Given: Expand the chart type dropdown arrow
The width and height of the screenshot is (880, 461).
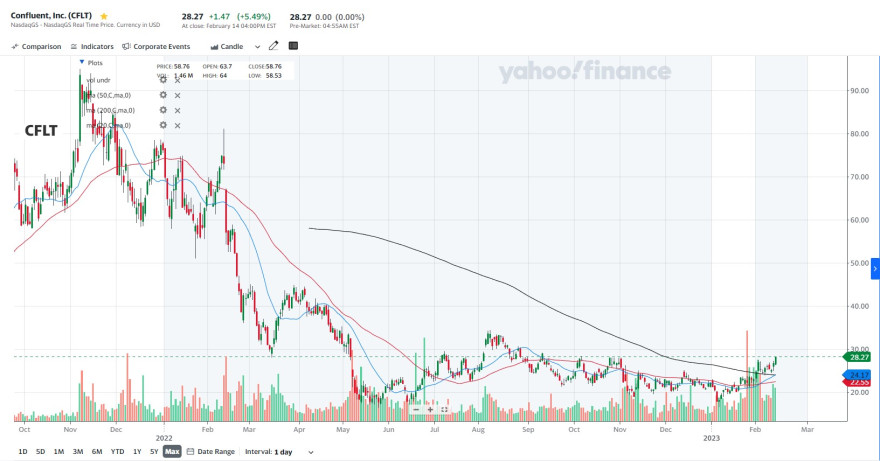Looking at the screenshot, I should 258,47.
